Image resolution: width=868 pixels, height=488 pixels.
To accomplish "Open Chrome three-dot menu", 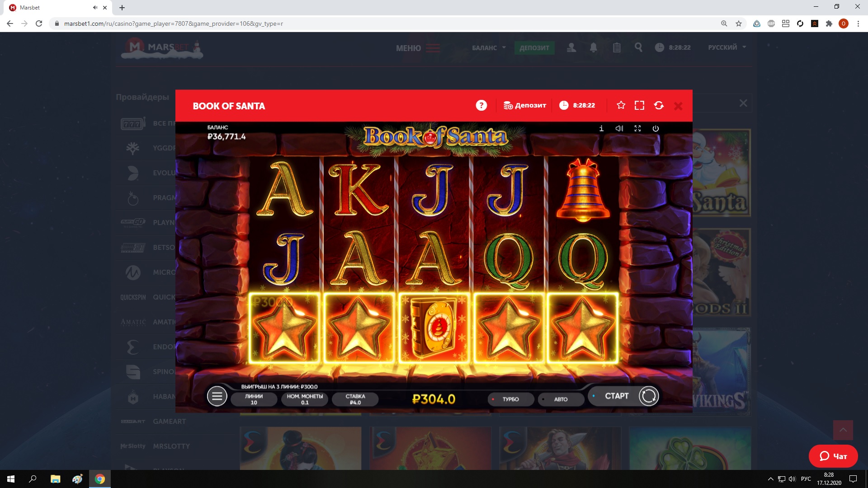I will 858,23.
